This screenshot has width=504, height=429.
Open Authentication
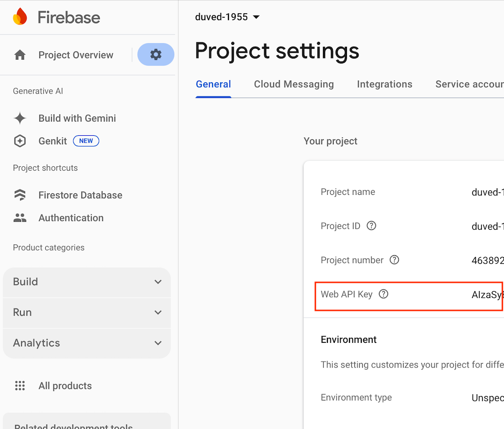[71, 218]
